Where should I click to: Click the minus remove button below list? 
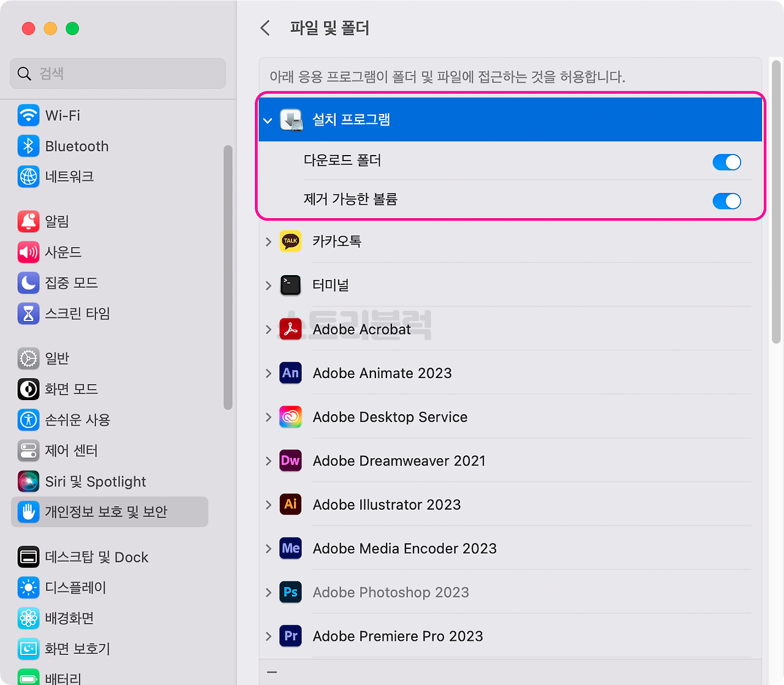pyautogui.click(x=272, y=672)
